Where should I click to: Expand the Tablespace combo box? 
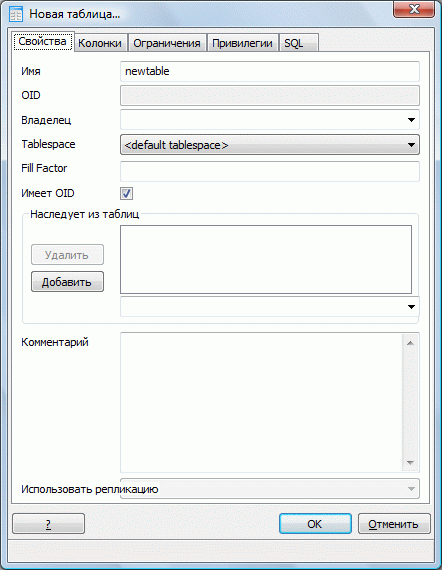click(270, 145)
